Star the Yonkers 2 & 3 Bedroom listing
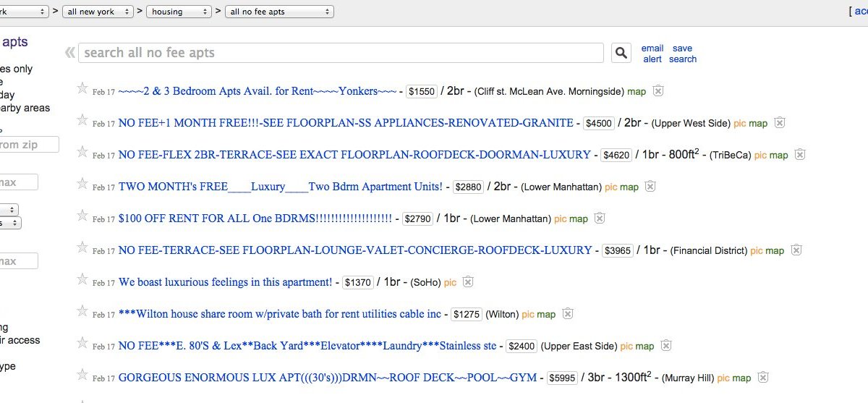The width and height of the screenshot is (868, 403). pos(82,89)
